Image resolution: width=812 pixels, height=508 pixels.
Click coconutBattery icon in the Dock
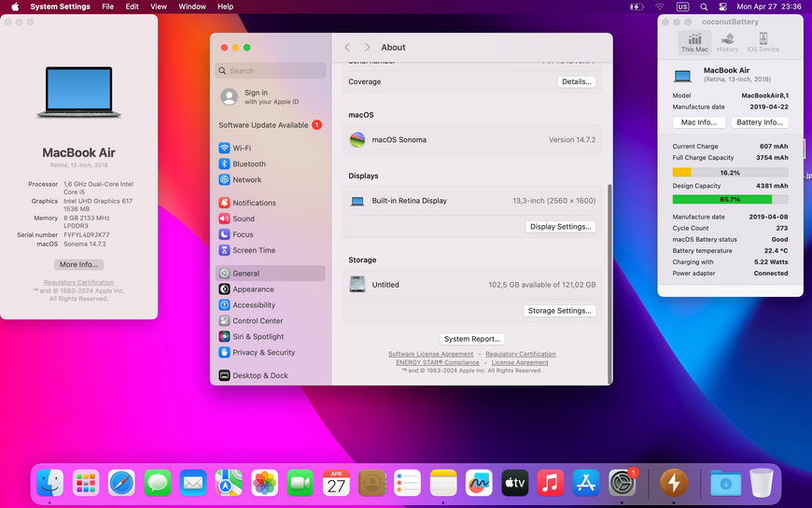pos(673,483)
